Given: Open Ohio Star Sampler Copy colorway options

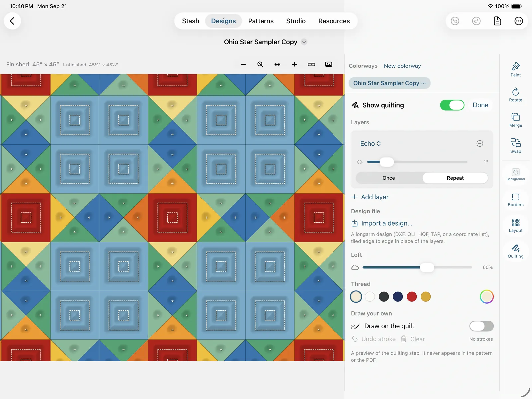Looking at the screenshot, I should 423,83.
